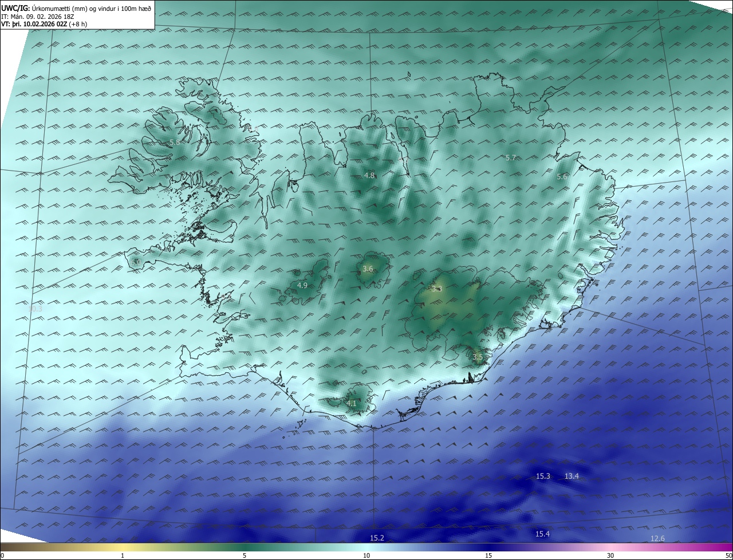733x560 pixels.
Task: Click the 12.6 value in the bottom corner
Action: coord(658,538)
